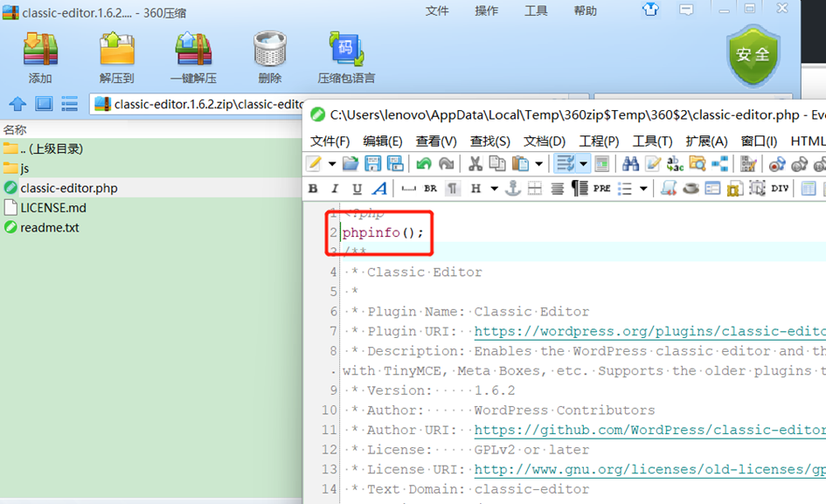Viewport: 826px width, 504px height.
Task: Click the Find binoculars icon
Action: (x=630, y=164)
